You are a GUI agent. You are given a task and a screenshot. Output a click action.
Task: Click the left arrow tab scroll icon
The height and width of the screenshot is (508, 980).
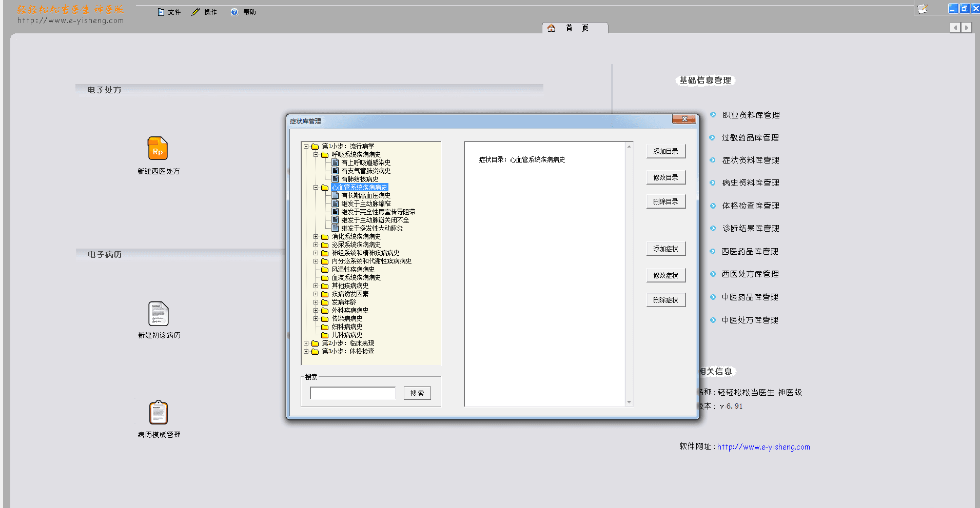point(955,28)
